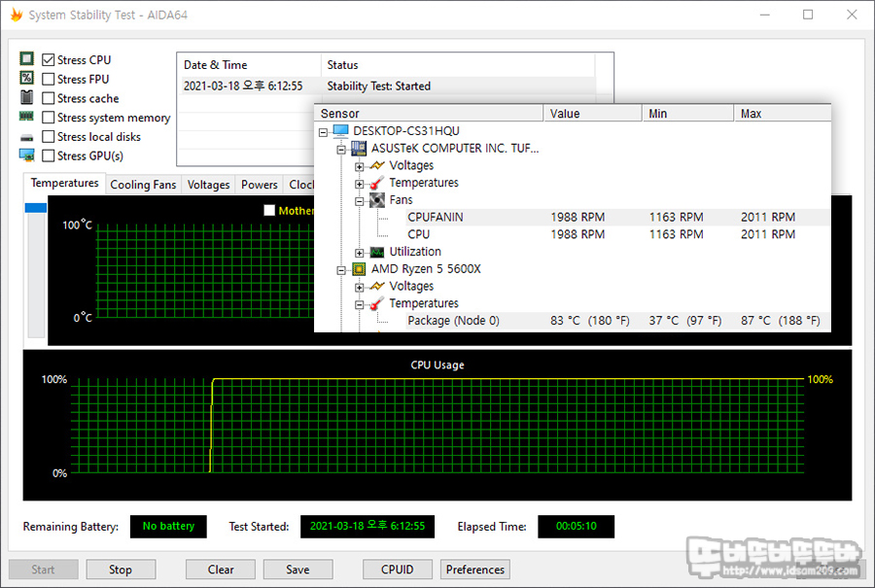Select the Stability Test: Started log row
875x588 pixels.
(386, 86)
